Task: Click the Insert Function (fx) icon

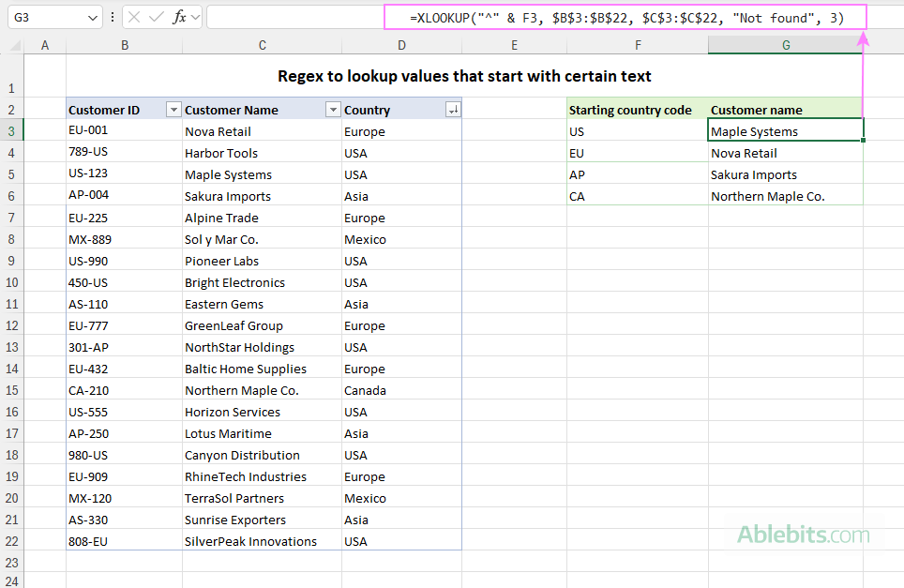Action: pyautogui.click(x=181, y=16)
